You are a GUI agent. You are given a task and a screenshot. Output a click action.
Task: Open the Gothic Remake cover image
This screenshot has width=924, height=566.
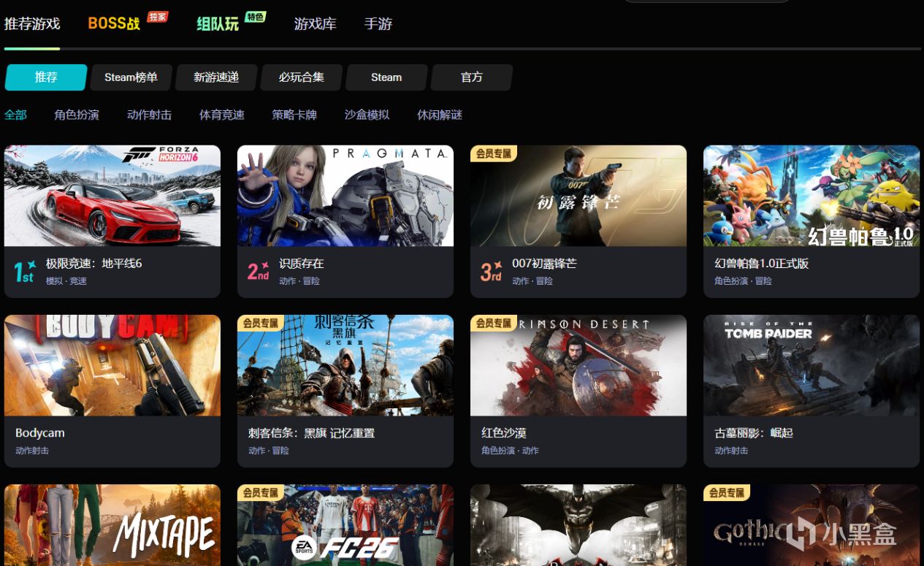pyautogui.click(x=812, y=525)
